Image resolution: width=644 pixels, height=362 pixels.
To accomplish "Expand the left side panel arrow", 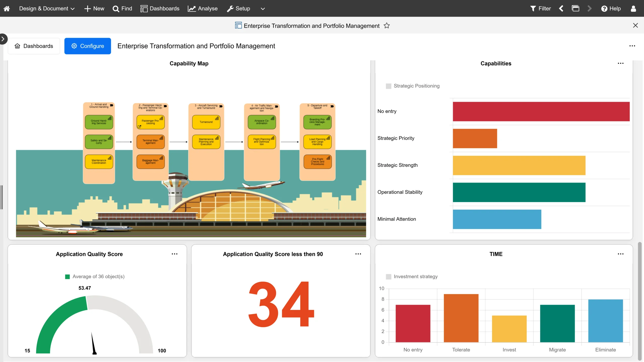I will [3, 39].
